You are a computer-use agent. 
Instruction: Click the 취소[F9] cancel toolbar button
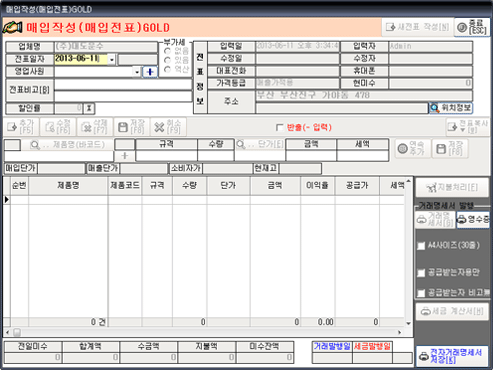168,127
